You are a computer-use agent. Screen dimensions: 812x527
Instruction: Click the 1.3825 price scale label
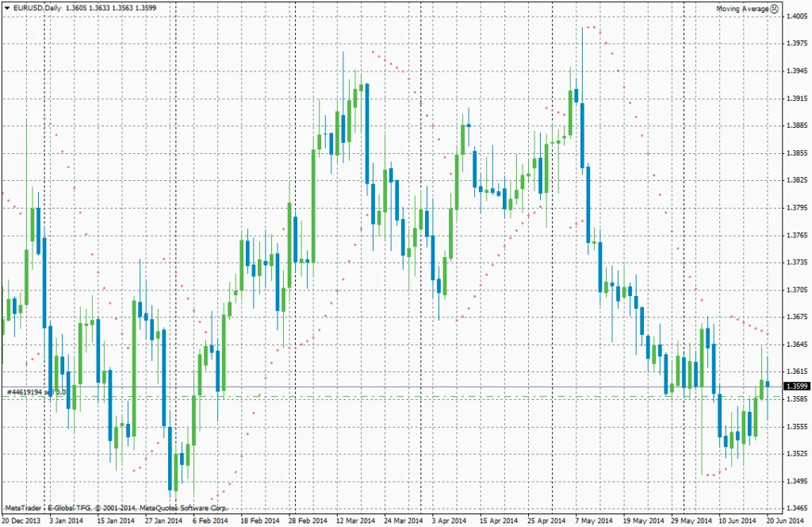pyautogui.click(x=797, y=180)
